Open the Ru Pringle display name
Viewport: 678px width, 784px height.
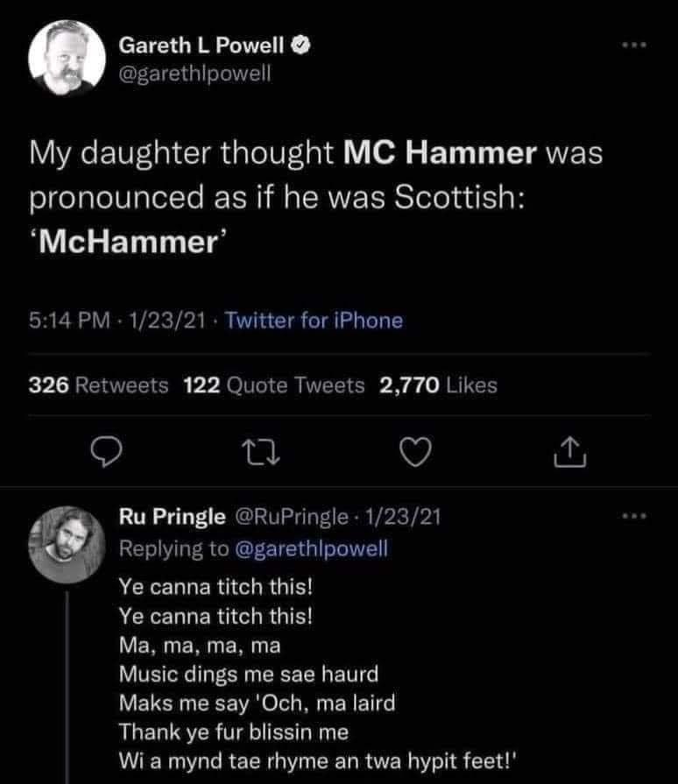(x=172, y=518)
